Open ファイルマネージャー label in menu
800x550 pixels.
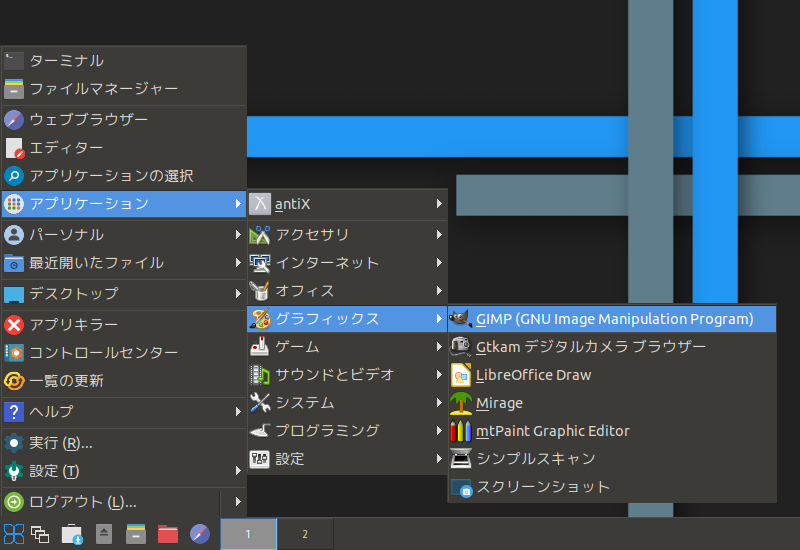[x=104, y=89]
